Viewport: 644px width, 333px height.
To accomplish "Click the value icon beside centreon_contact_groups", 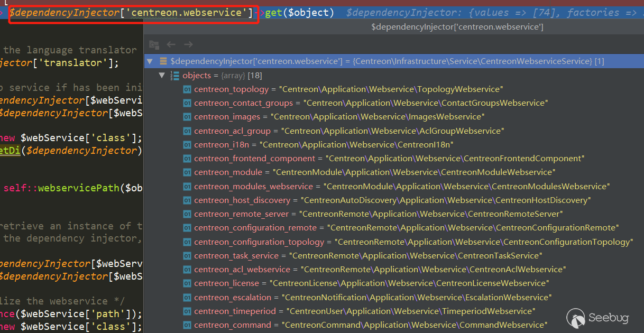I will click(x=187, y=103).
